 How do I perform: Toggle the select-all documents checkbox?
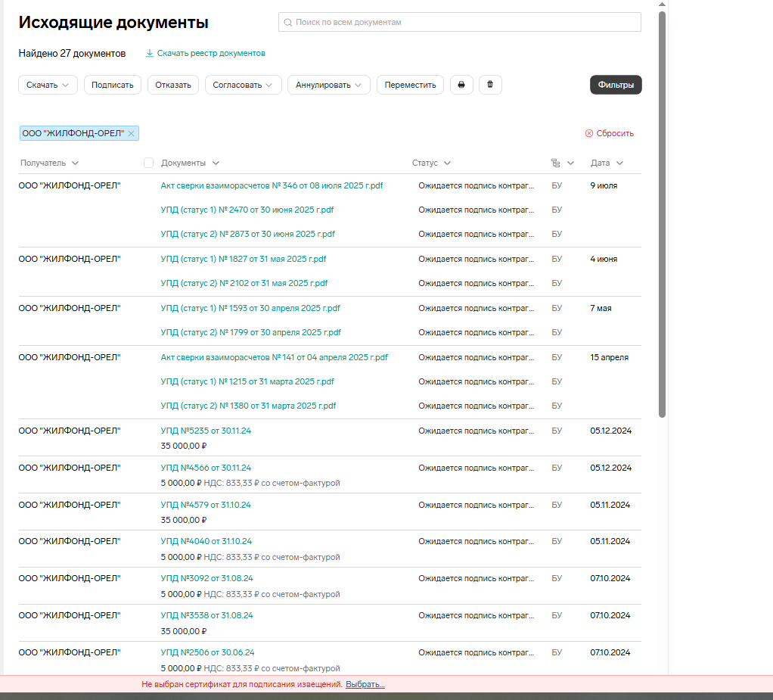(x=148, y=163)
